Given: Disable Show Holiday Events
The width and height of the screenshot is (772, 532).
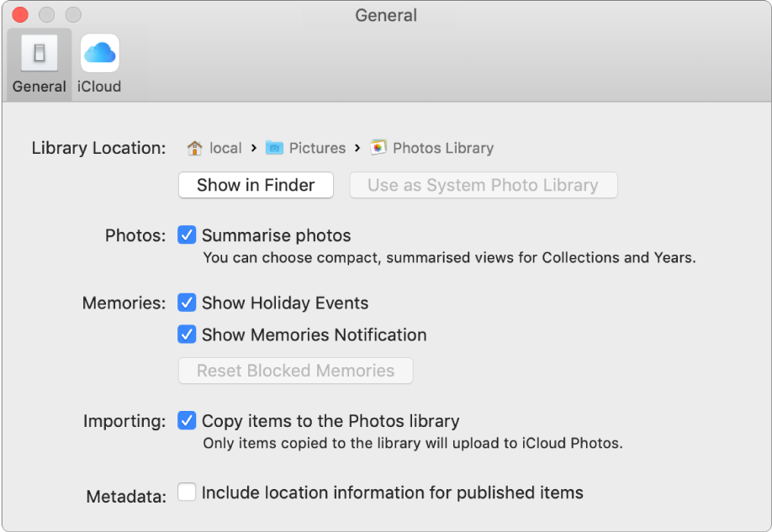Looking at the screenshot, I should [x=186, y=303].
